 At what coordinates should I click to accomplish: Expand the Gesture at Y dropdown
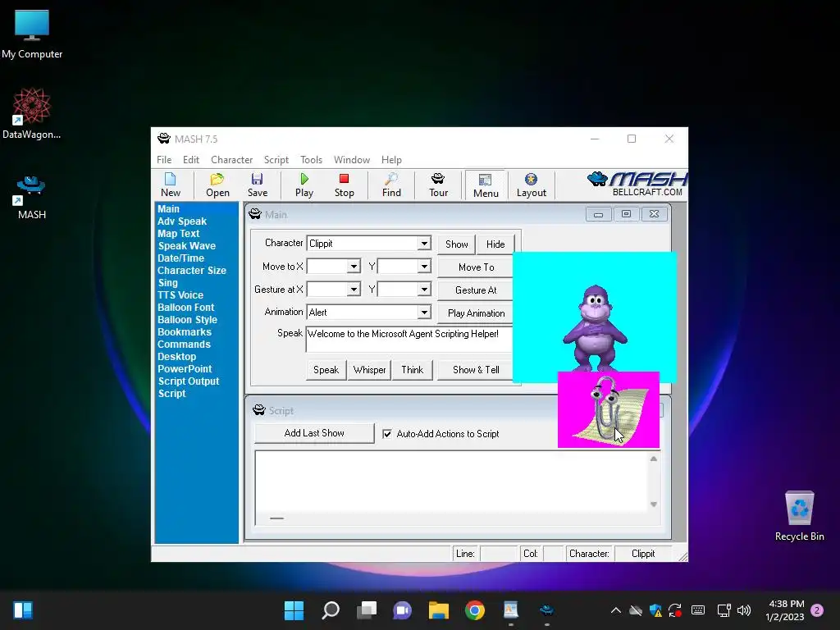[424, 290]
